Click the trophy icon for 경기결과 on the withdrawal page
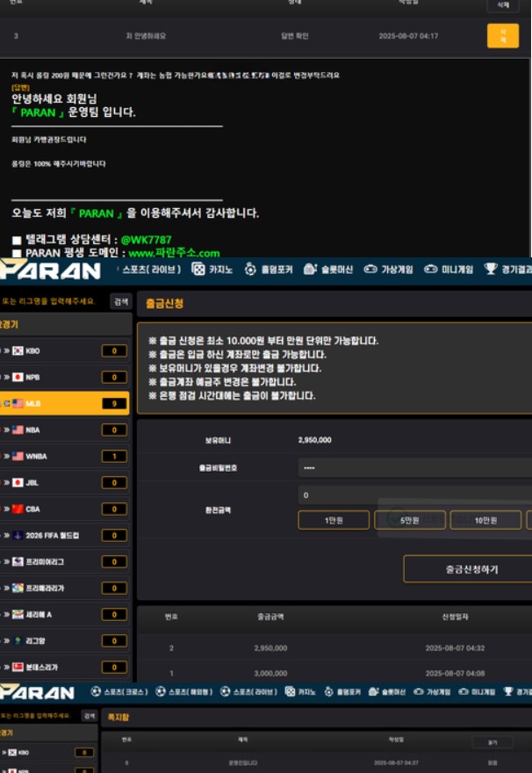Image resolution: width=532 pixels, height=773 pixels. [x=491, y=269]
